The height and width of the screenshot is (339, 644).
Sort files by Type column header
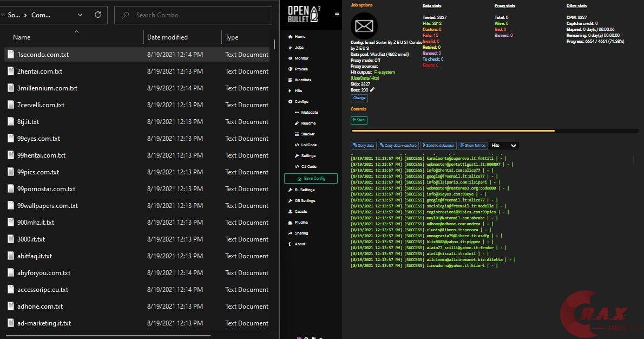point(232,37)
